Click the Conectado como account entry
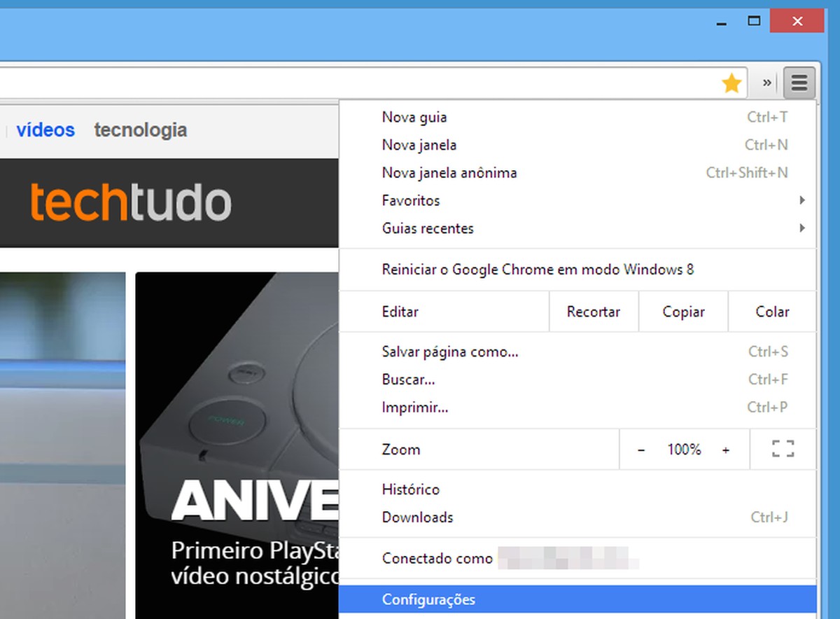 point(577,558)
